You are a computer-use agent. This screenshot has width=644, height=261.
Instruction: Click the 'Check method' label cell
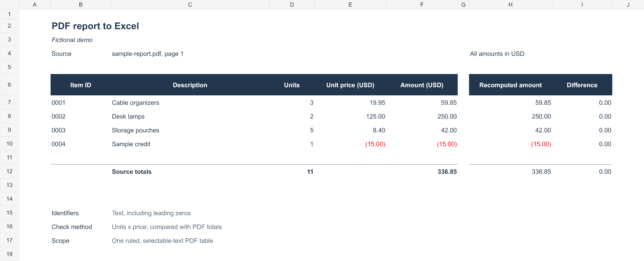[x=81, y=227]
